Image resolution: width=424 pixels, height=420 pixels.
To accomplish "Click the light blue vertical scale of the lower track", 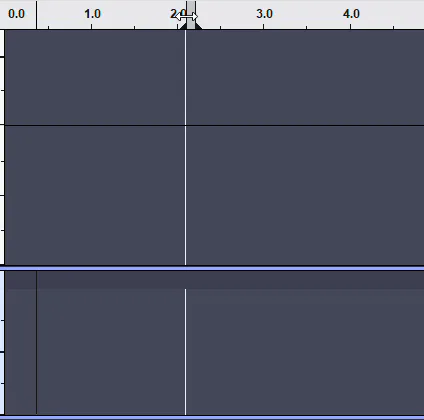I will point(2,343).
